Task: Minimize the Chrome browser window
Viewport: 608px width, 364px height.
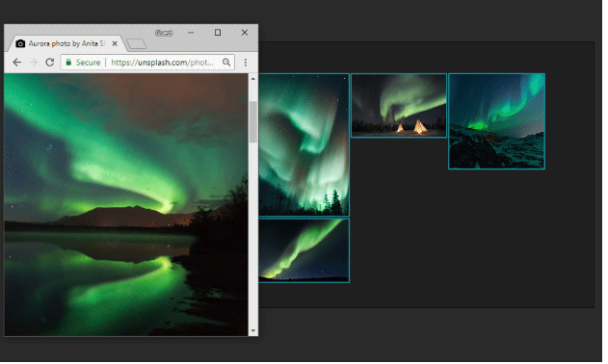Action: pos(191,33)
